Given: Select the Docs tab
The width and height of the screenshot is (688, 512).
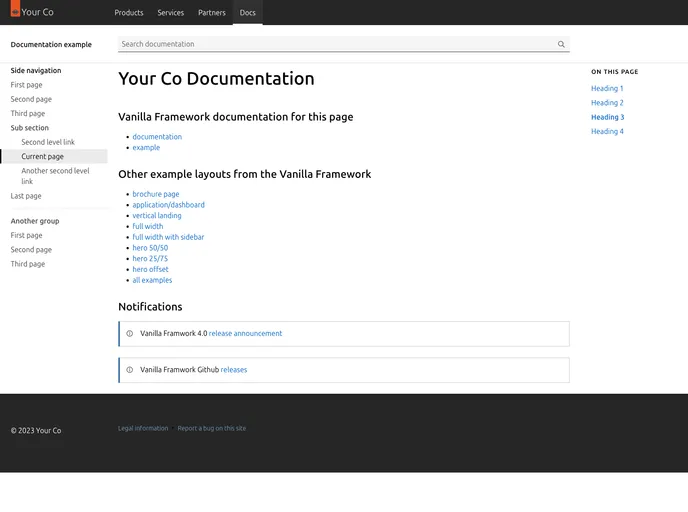Looking at the screenshot, I should [x=247, y=13].
